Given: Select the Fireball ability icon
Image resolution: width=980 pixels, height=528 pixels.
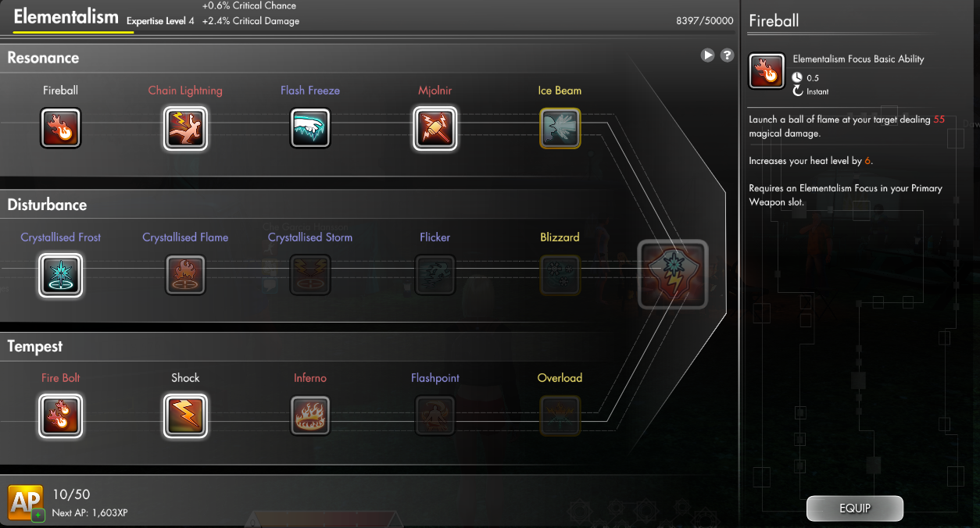Looking at the screenshot, I should click(x=60, y=128).
